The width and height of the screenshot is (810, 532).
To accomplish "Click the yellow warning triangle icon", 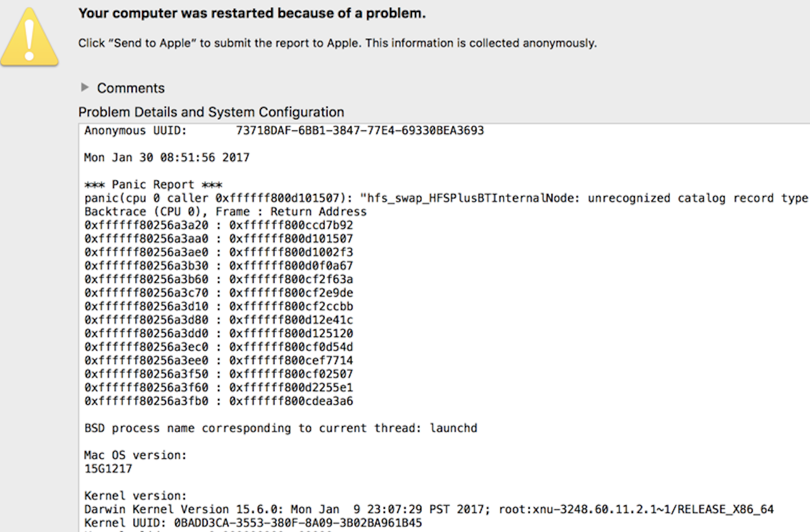I will 29,38.
